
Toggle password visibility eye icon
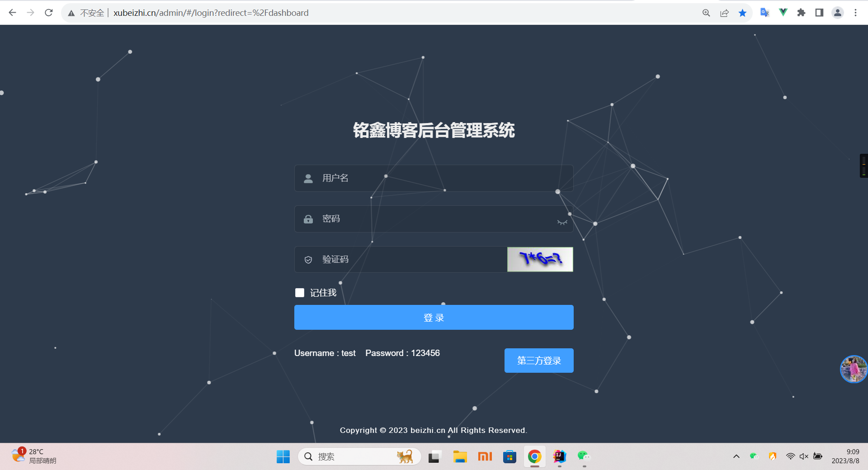(562, 222)
